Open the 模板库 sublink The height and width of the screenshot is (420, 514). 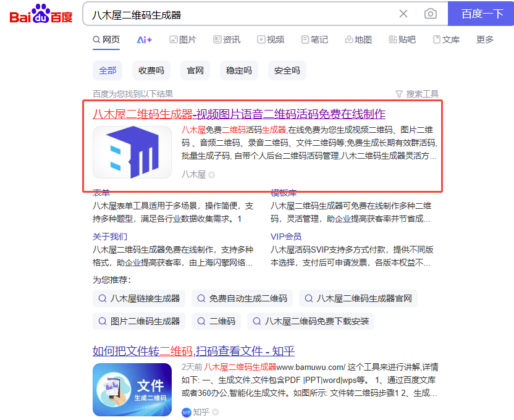click(284, 193)
